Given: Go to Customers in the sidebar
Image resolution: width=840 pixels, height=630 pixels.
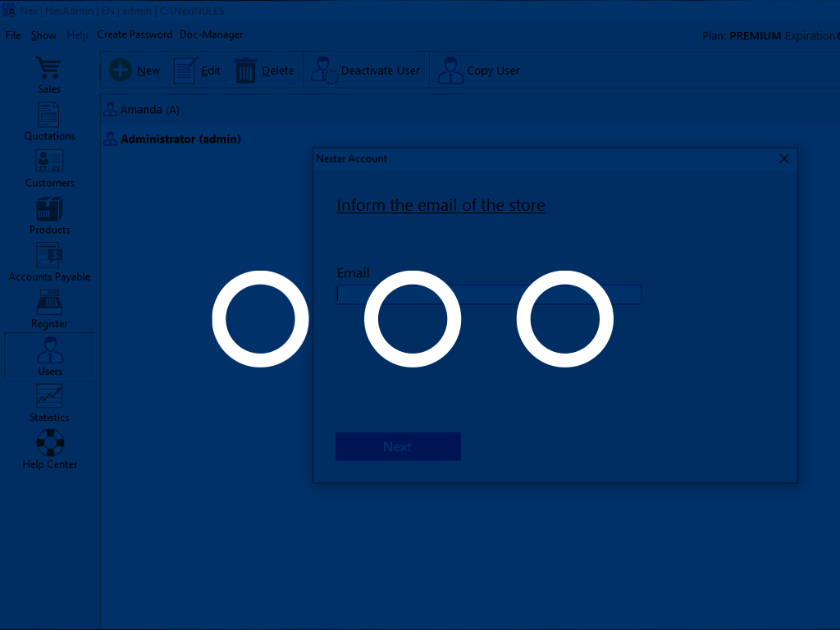Looking at the screenshot, I should click(49, 167).
